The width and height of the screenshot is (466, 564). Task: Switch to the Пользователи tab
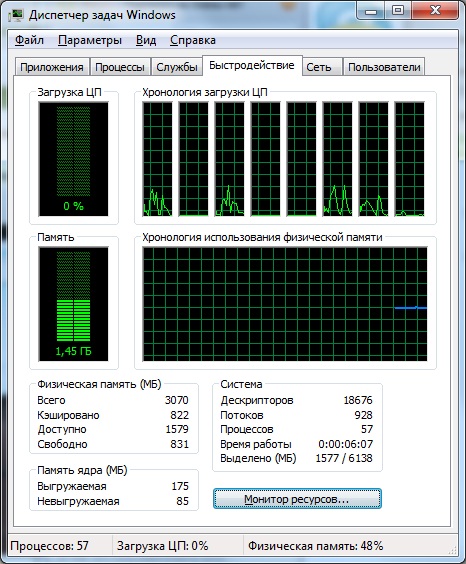384,67
